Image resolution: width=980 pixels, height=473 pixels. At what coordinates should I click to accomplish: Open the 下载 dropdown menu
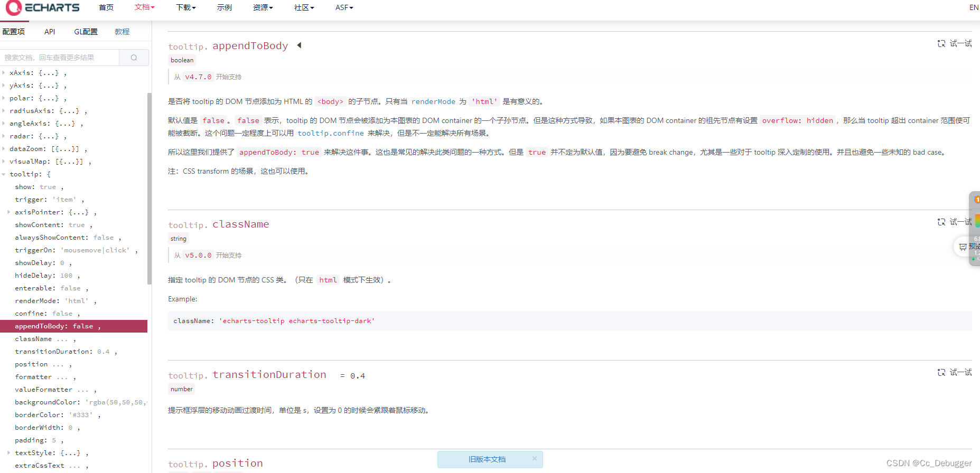pos(186,7)
